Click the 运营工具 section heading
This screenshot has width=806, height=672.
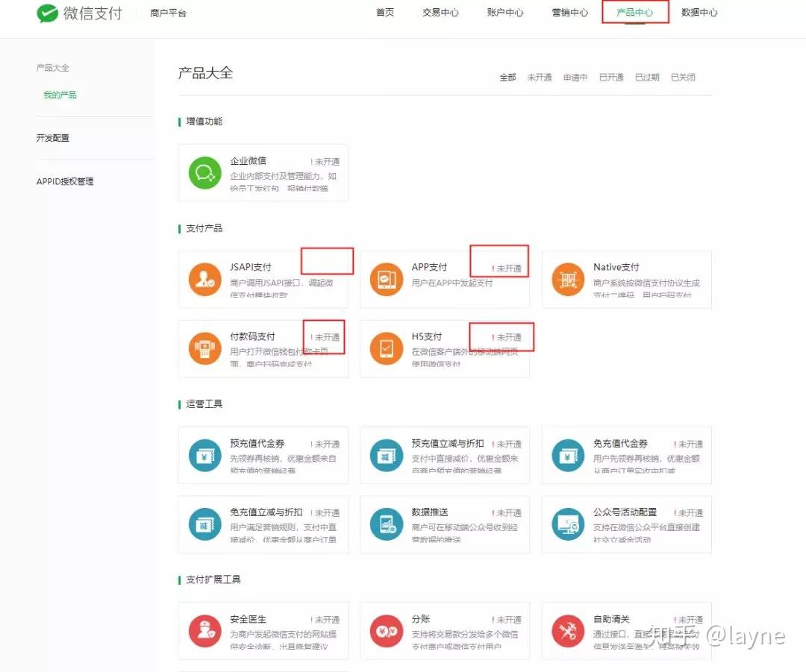[204, 403]
